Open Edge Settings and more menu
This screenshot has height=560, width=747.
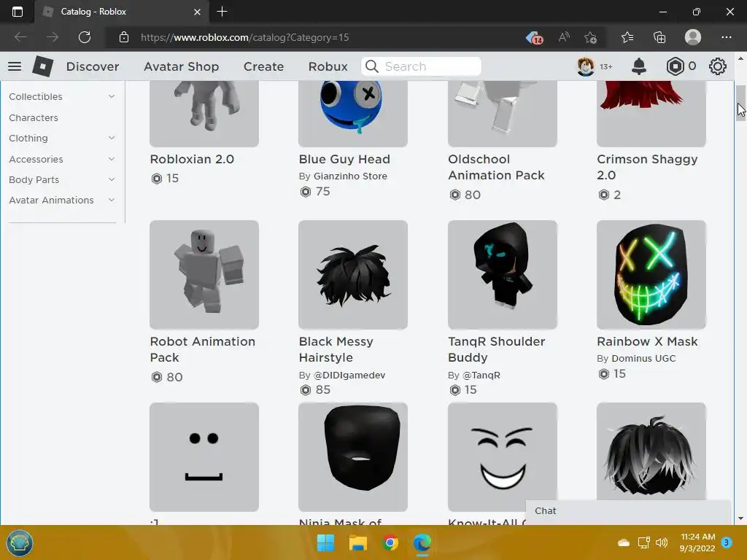(x=726, y=37)
